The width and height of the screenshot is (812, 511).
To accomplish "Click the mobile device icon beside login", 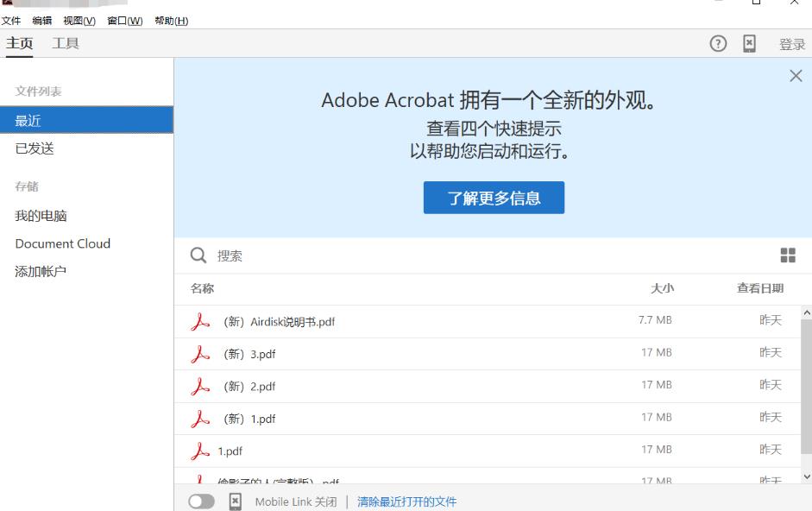I will pyautogui.click(x=749, y=44).
